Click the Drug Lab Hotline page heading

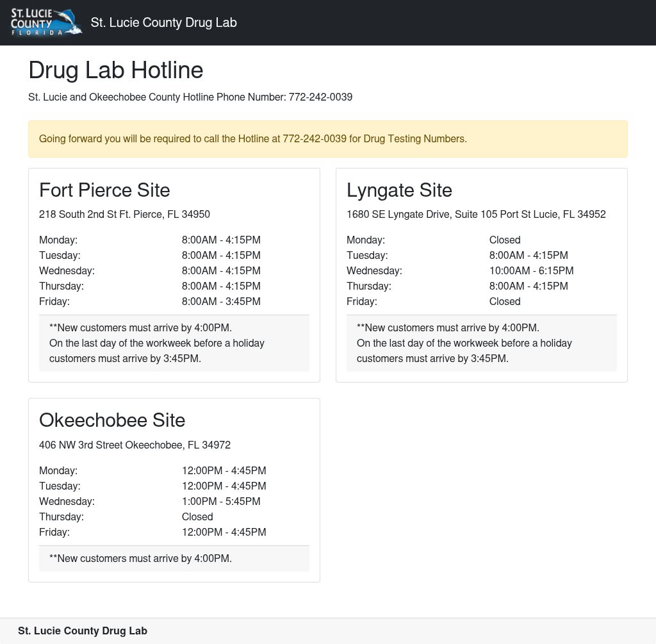point(116,70)
